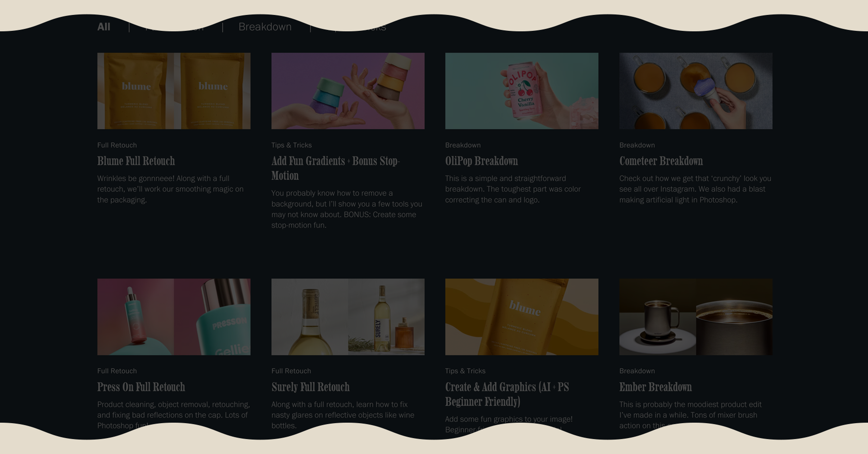Click the Tips & Tricks label above Add Fun Gradients

(291, 145)
